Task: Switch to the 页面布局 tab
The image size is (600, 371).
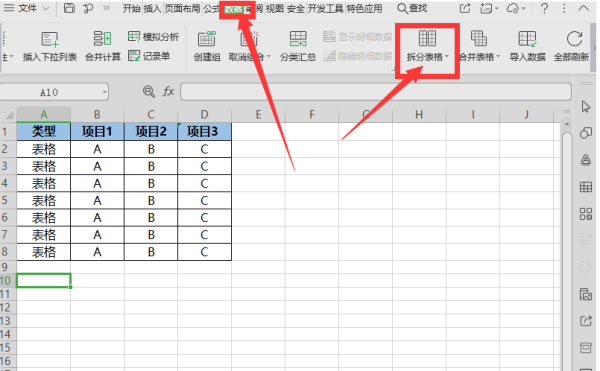Action: coord(183,8)
